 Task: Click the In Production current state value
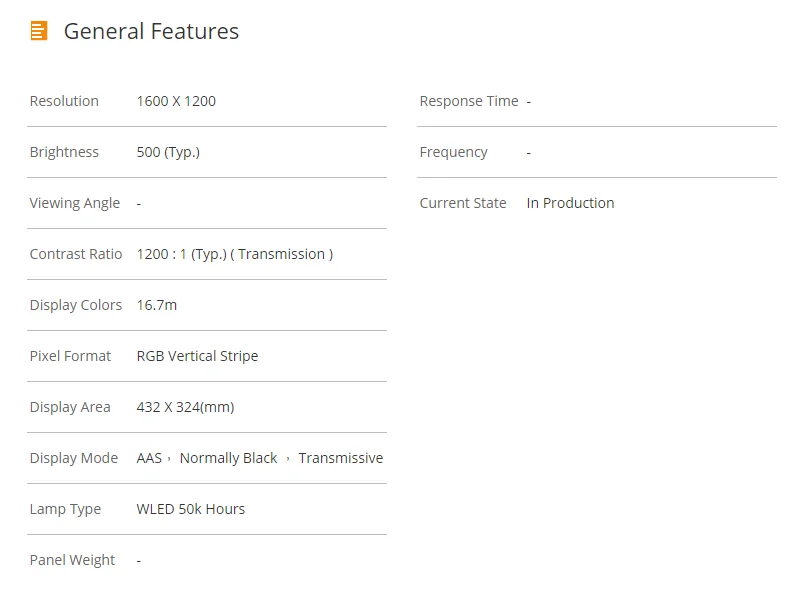click(x=570, y=203)
